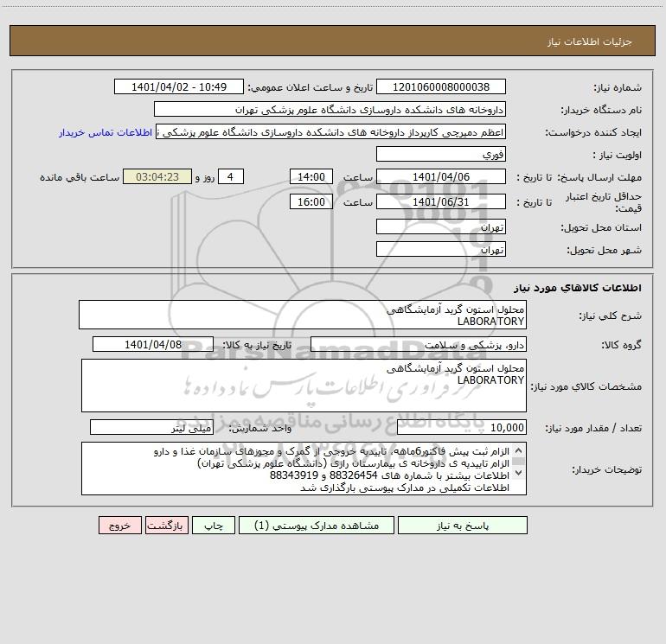Click delivery province field استان محل تحویل

coord(441,226)
